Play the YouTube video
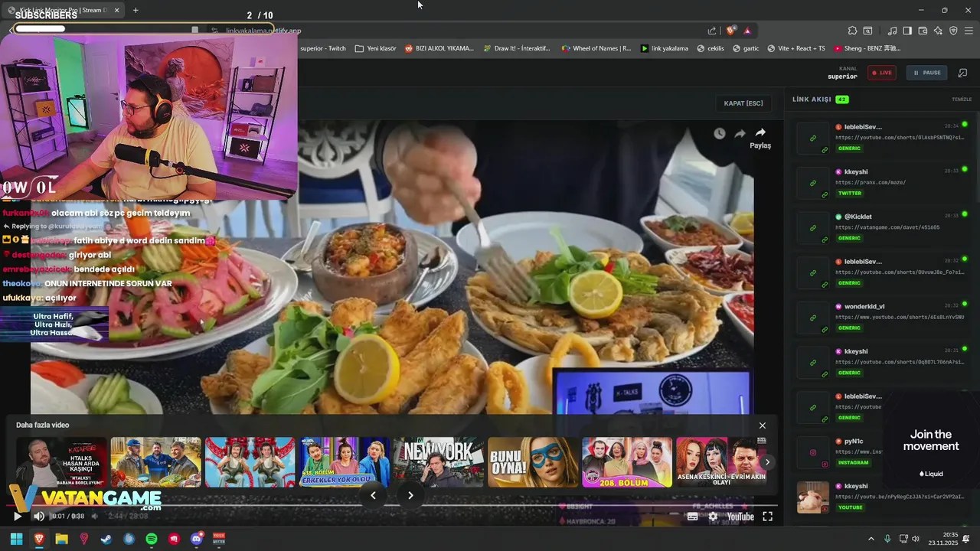The height and width of the screenshot is (551, 980). click(17, 517)
